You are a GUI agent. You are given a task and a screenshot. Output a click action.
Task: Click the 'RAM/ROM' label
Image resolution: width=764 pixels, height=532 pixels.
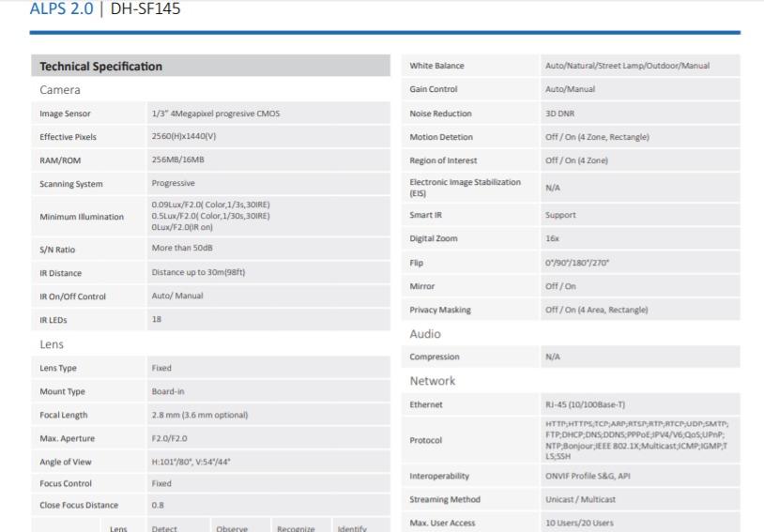[60, 160]
